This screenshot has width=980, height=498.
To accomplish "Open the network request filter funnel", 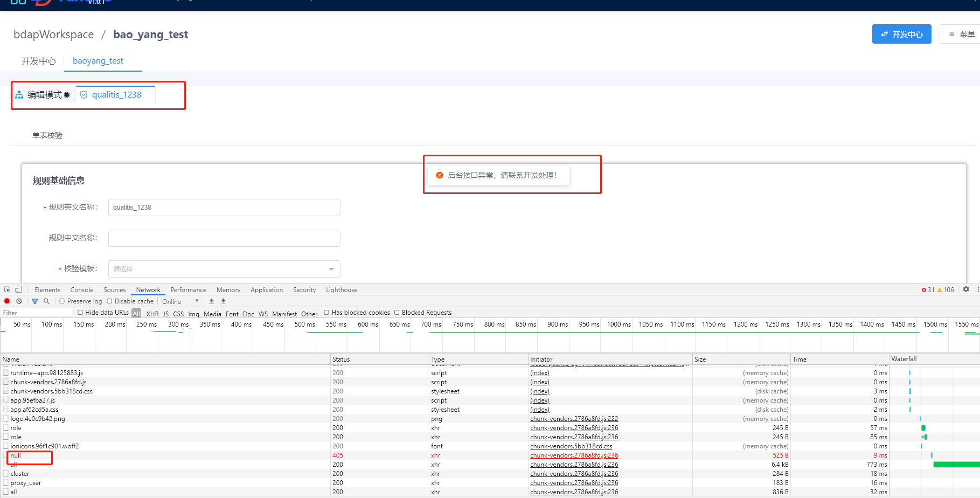I will (34, 301).
